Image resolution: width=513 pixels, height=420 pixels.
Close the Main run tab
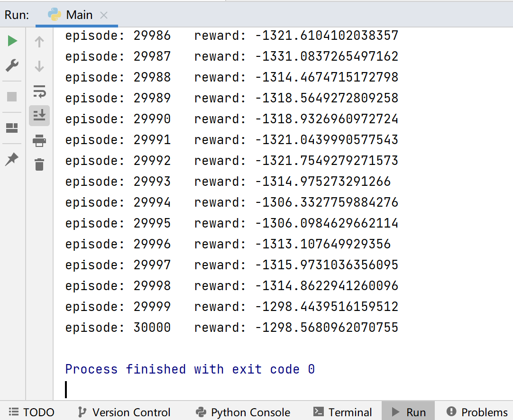104,15
